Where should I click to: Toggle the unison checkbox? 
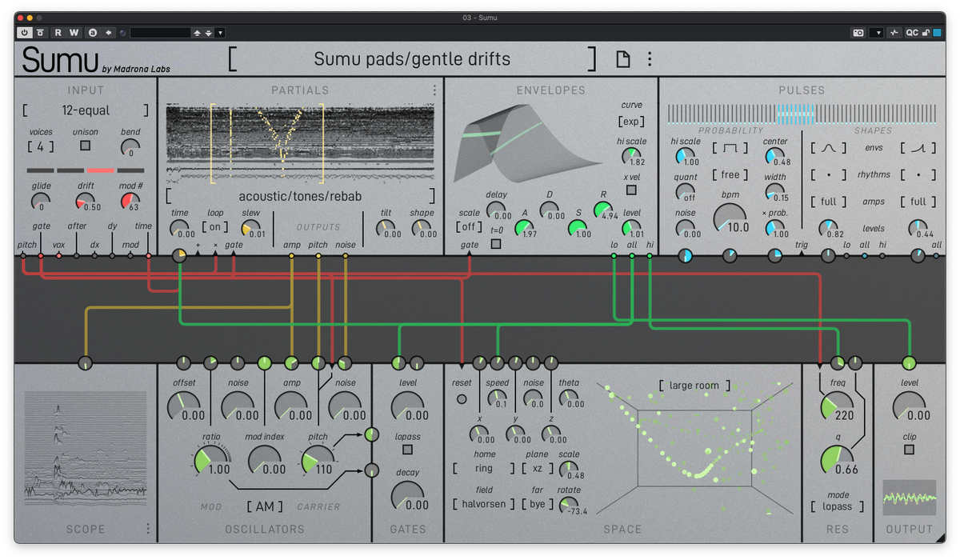pyautogui.click(x=86, y=146)
